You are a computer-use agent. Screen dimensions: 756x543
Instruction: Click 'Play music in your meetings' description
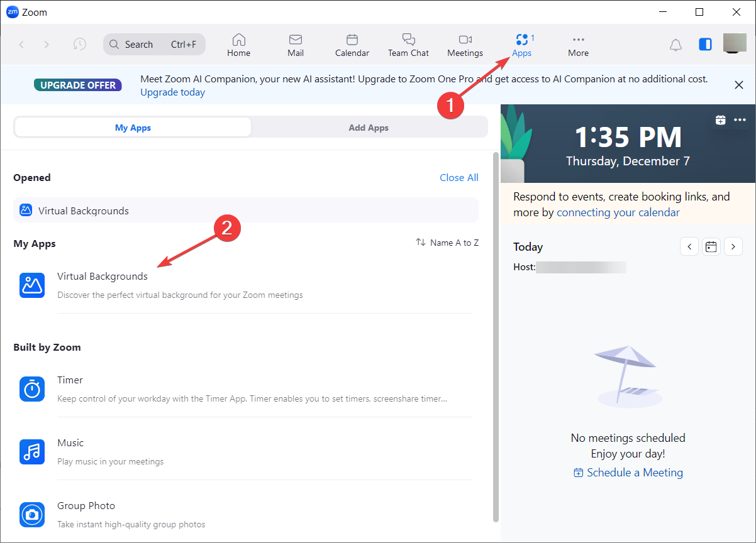point(111,461)
